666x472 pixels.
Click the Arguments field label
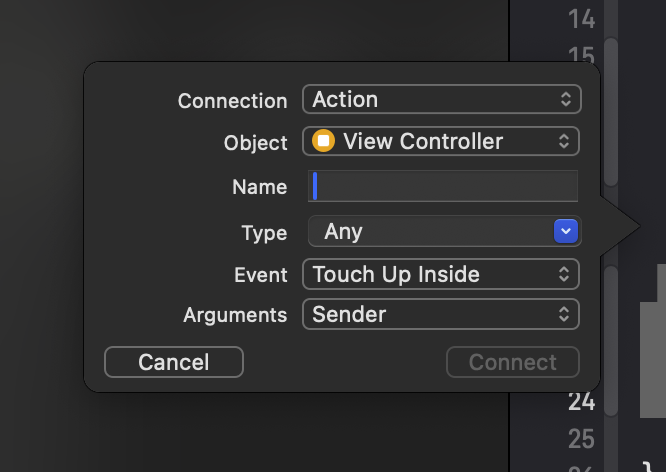pos(235,315)
